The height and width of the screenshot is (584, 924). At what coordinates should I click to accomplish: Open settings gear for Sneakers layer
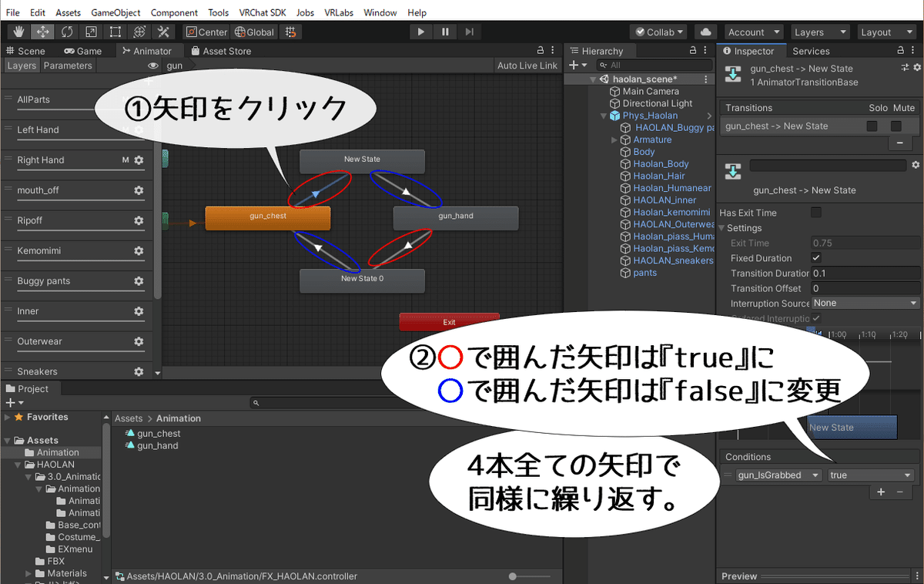click(x=139, y=371)
